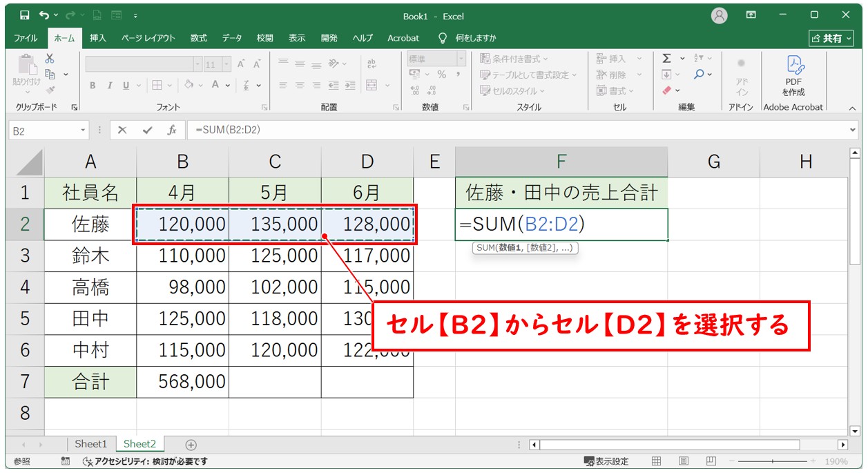Toggle Align Left in alignment group
Viewport: 868px width, 473px height.
point(282,85)
